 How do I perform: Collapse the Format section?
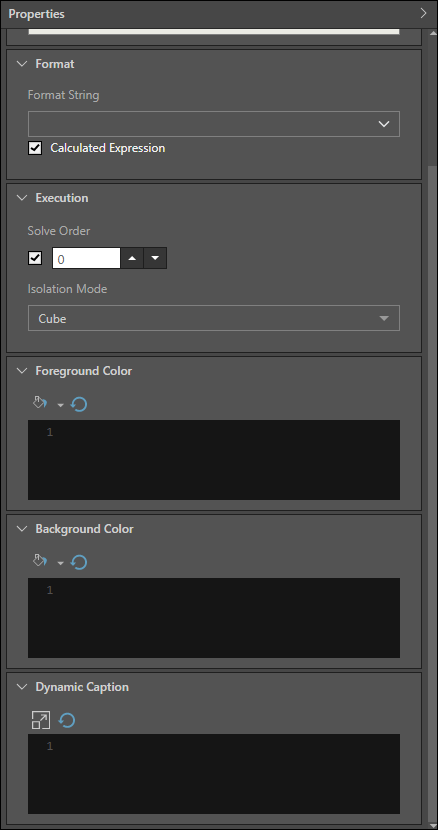coord(22,64)
